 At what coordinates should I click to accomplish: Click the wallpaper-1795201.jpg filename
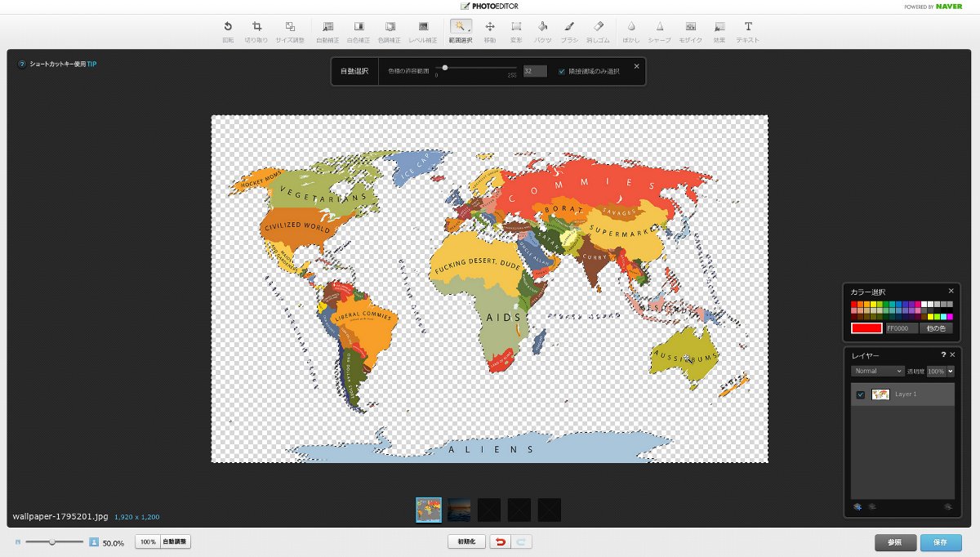(x=60, y=517)
